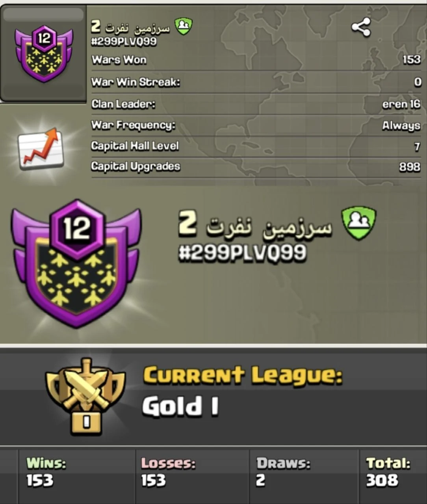Viewport: 427px width, 504px height.
Task: Click the Capital Hall Level row
Action: pos(256,146)
